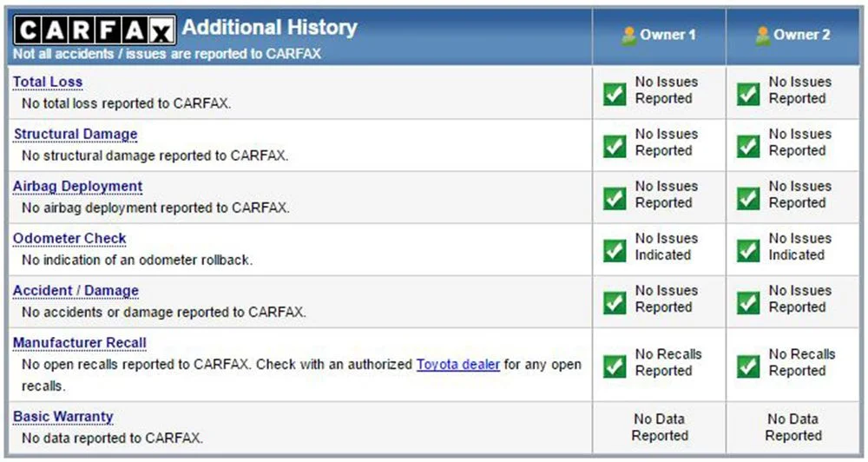Click Owner 1 green checkmark for Total Loss
This screenshot has width=868, height=462.
pyautogui.click(x=615, y=93)
